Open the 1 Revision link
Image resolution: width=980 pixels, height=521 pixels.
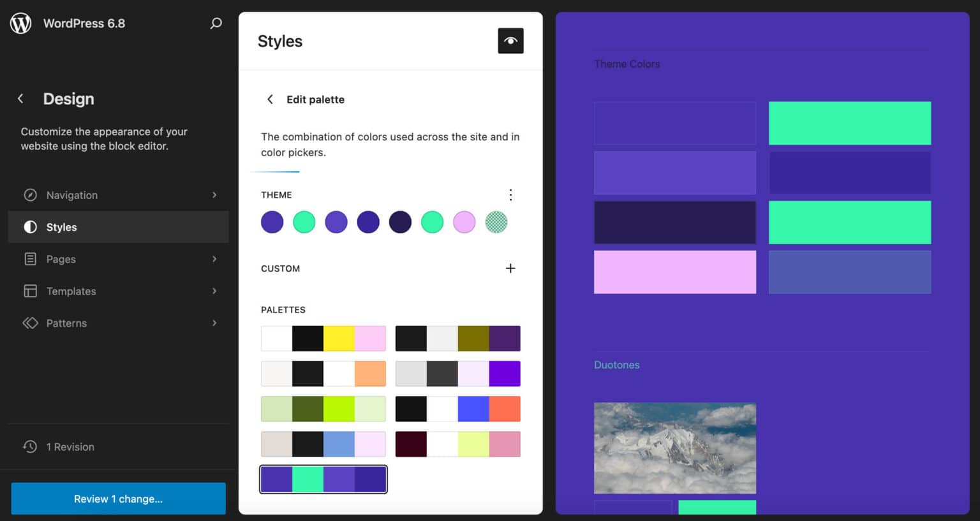(x=70, y=447)
